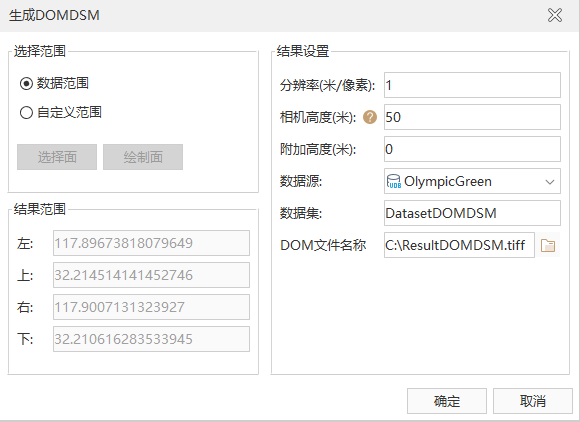Click the 左 boundary value field

pyautogui.click(x=151, y=243)
